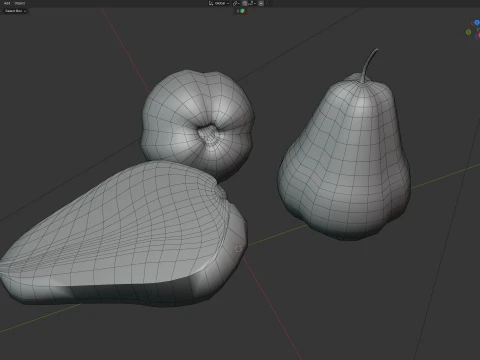This screenshot has width=480, height=360.
Task: Open the pivot point dropdown
Action: click(236, 3)
